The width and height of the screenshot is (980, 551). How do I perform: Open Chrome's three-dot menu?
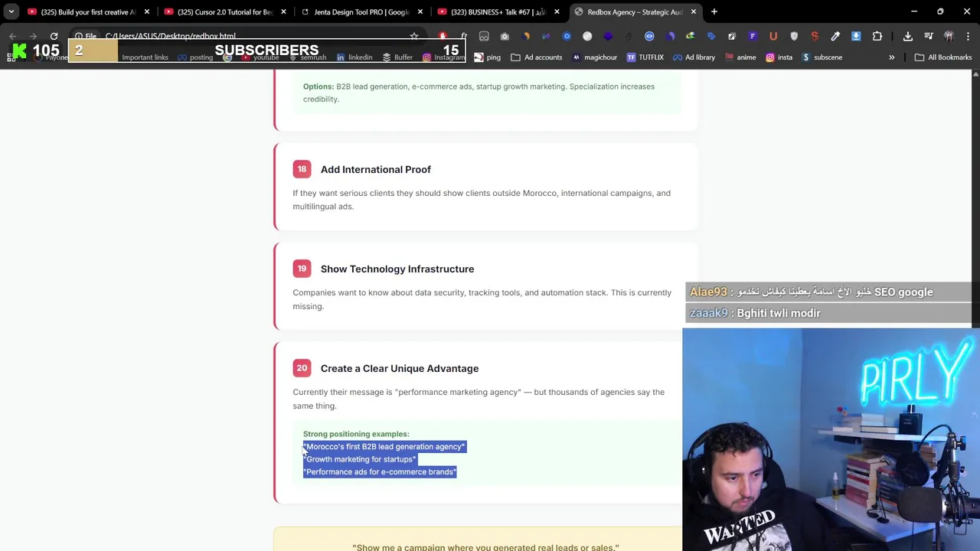(x=968, y=36)
